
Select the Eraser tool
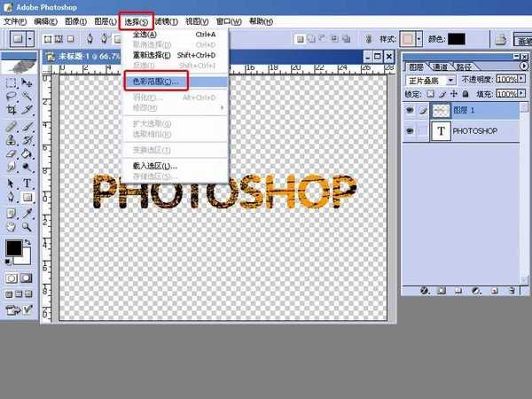pos(12,153)
